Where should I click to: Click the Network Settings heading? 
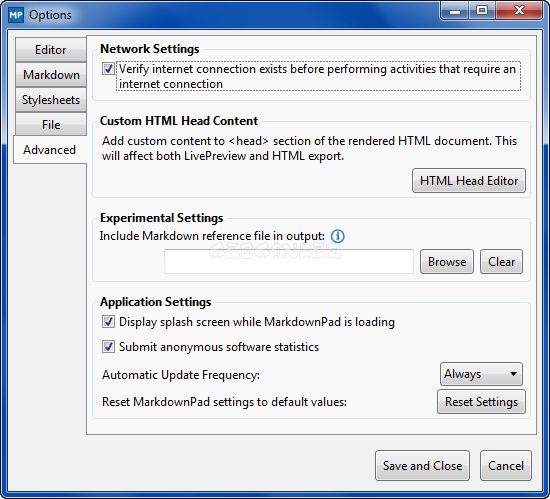tap(150, 49)
